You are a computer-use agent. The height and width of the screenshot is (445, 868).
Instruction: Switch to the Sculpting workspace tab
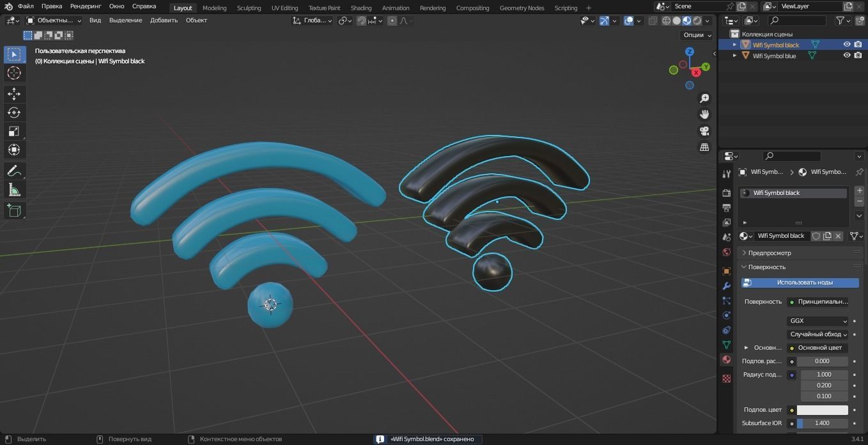pos(249,8)
